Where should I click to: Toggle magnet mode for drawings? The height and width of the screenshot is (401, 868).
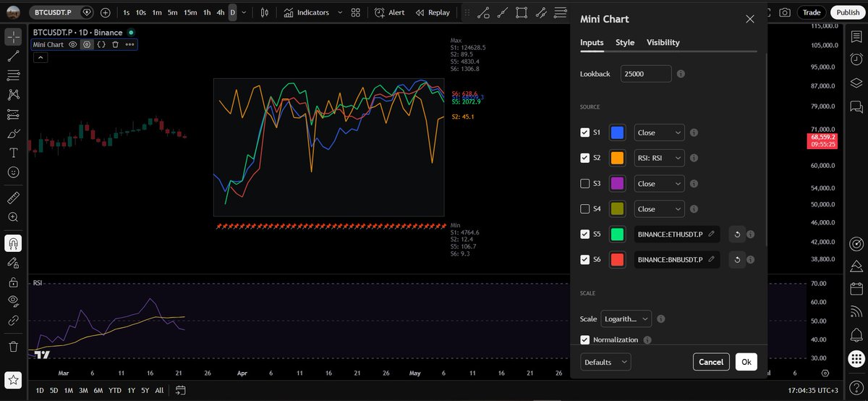[13, 243]
